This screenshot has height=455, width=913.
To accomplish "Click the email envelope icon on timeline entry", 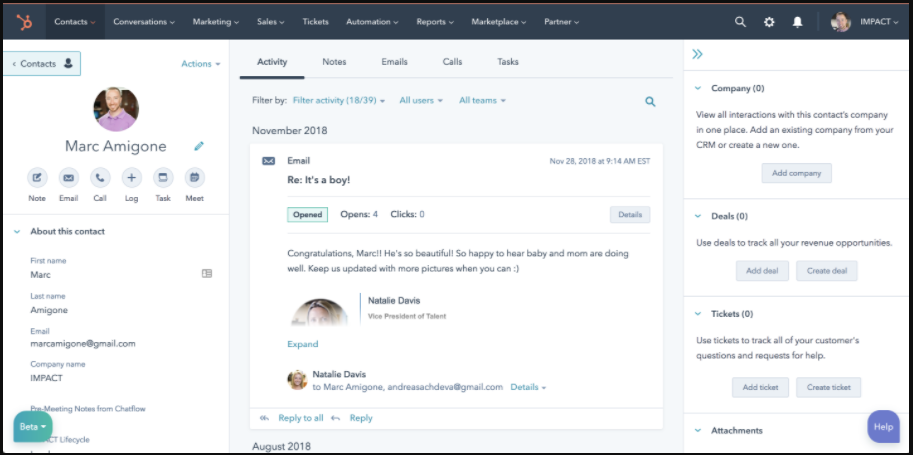I will pyautogui.click(x=268, y=161).
